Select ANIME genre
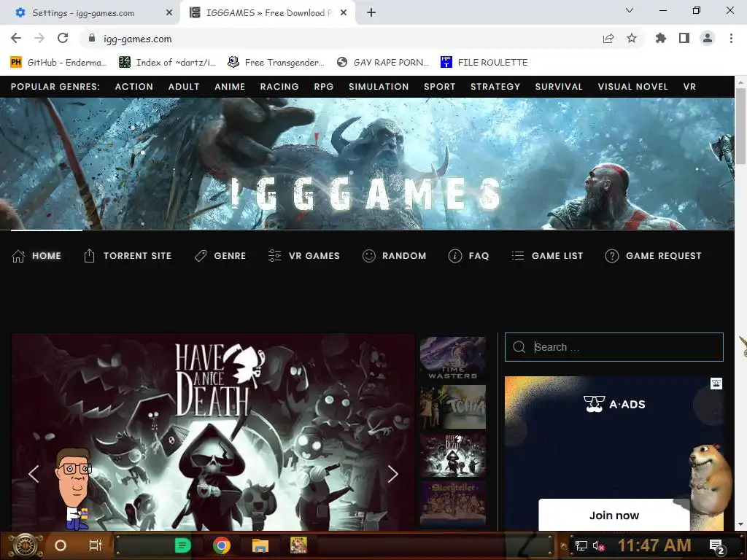The height and width of the screenshot is (560, 747). (x=230, y=87)
